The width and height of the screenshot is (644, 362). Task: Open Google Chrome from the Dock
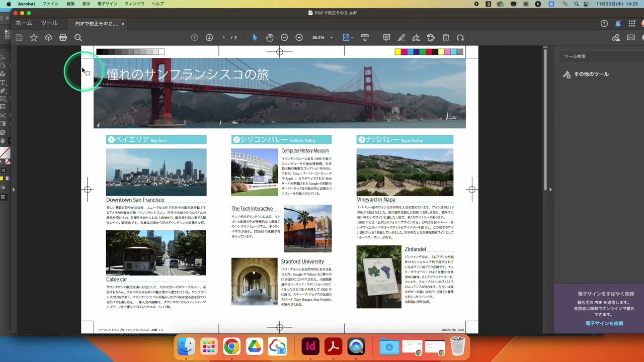[x=231, y=346]
